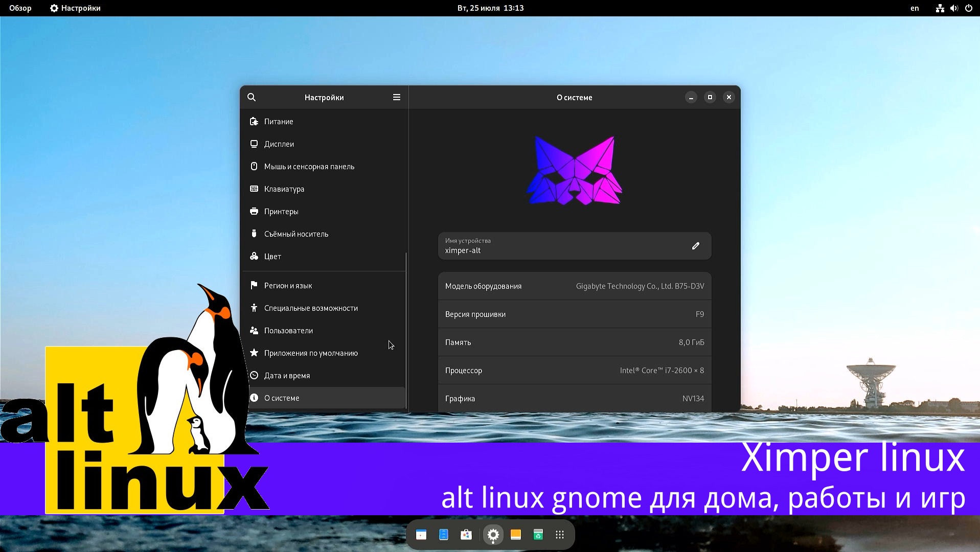Open the Обзор menu in the top bar
The image size is (980, 552).
[x=20, y=8]
